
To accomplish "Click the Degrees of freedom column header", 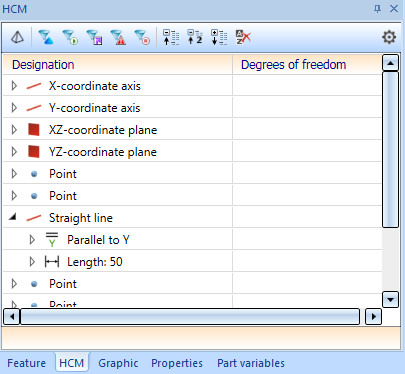I will tap(293, 65).
